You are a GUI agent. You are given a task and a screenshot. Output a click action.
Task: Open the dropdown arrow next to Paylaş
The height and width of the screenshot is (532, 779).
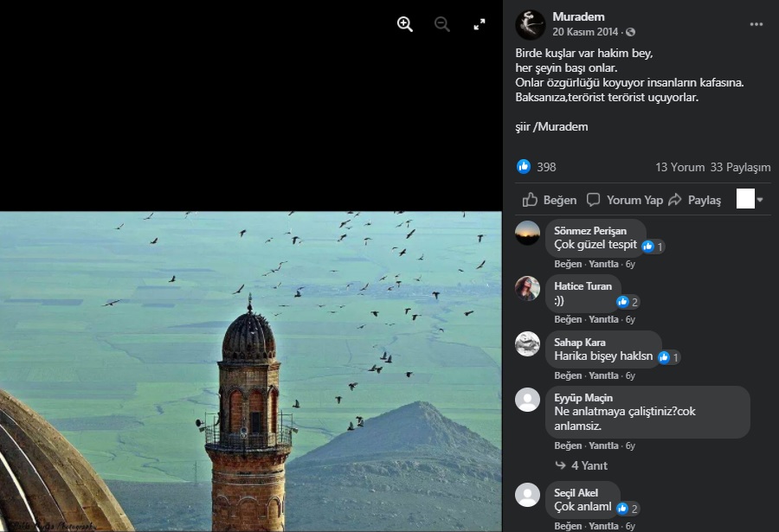760,200
